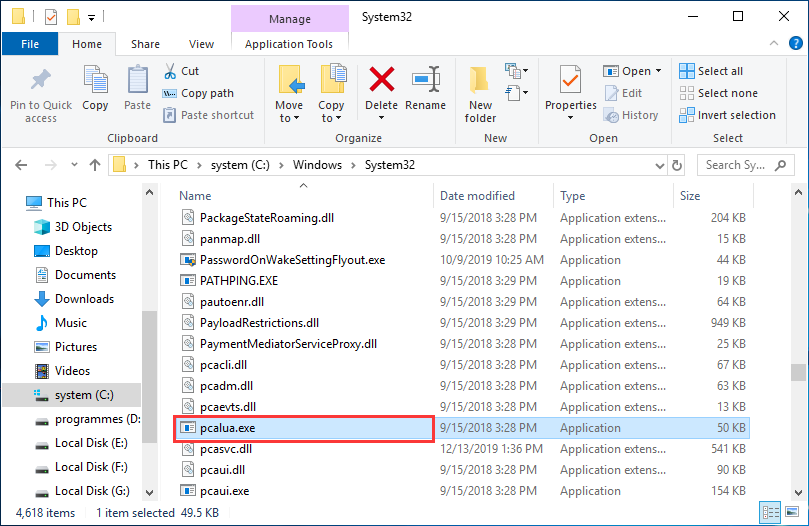Click the Refresh button
809x526 pixels.
[x=677, y=166]
